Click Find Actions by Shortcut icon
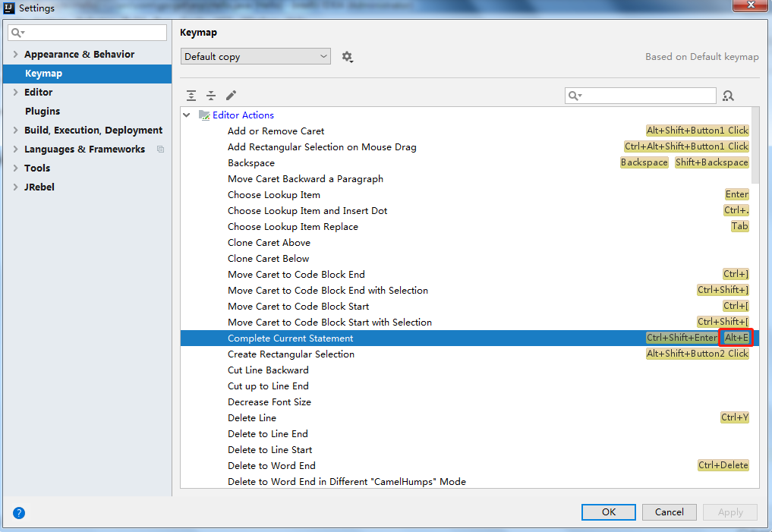 728,96
